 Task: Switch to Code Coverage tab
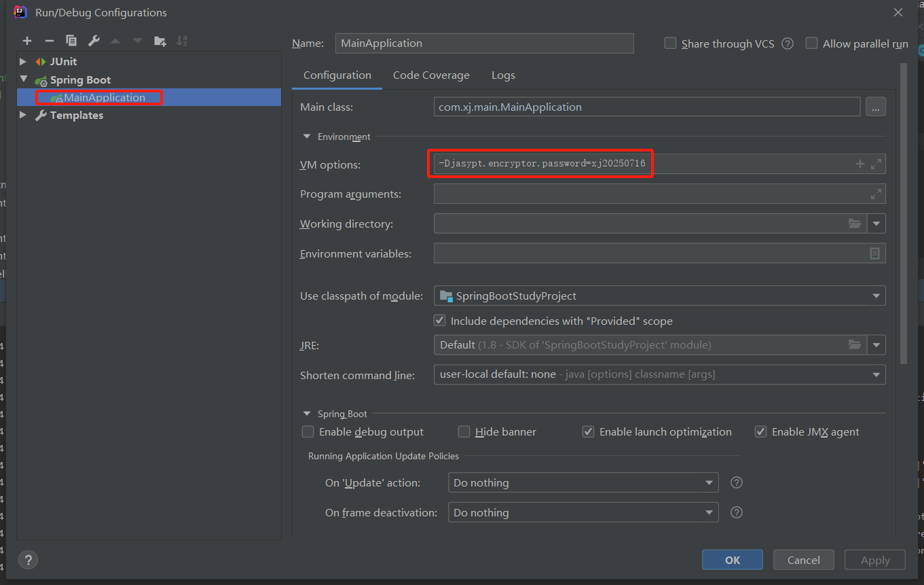pyautogui.click(x=431, y=75)
